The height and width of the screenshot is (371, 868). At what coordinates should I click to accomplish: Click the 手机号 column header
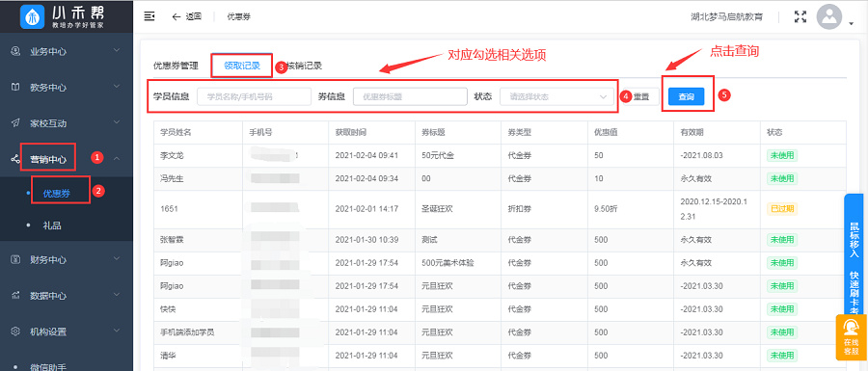tap(260, 133)
